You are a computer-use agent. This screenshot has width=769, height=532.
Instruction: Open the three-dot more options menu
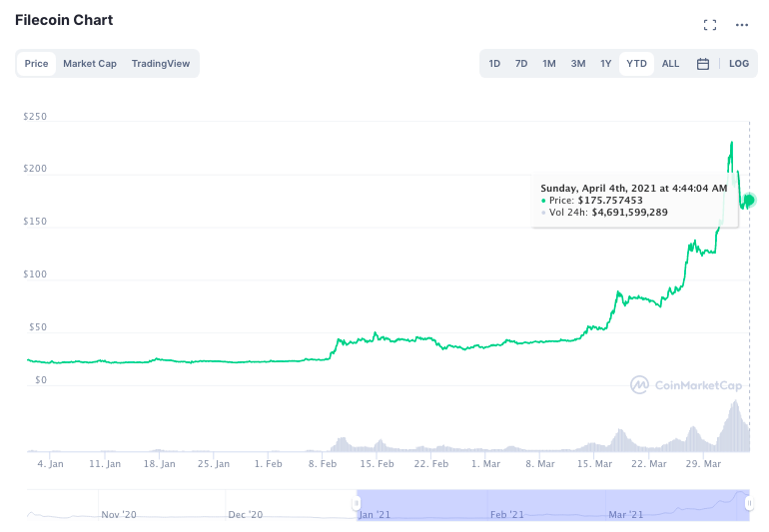[x=741, y=25]
